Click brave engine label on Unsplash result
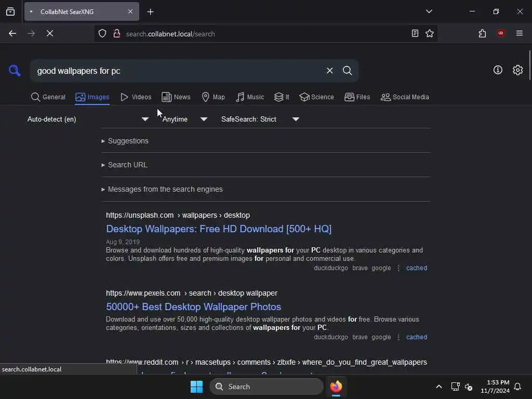Viewport: 532px width, 399px height. [360, 268]
